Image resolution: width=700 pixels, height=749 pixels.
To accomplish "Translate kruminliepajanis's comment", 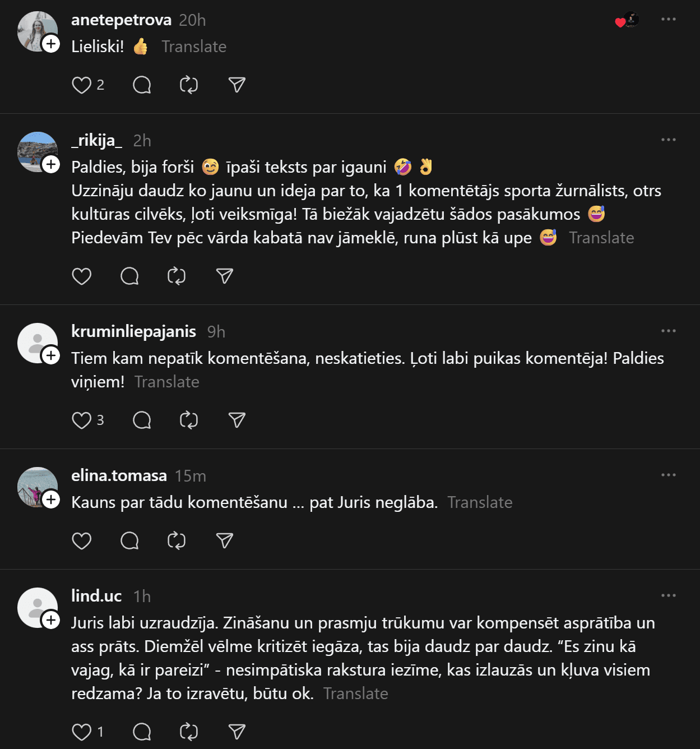I will 167,382.
